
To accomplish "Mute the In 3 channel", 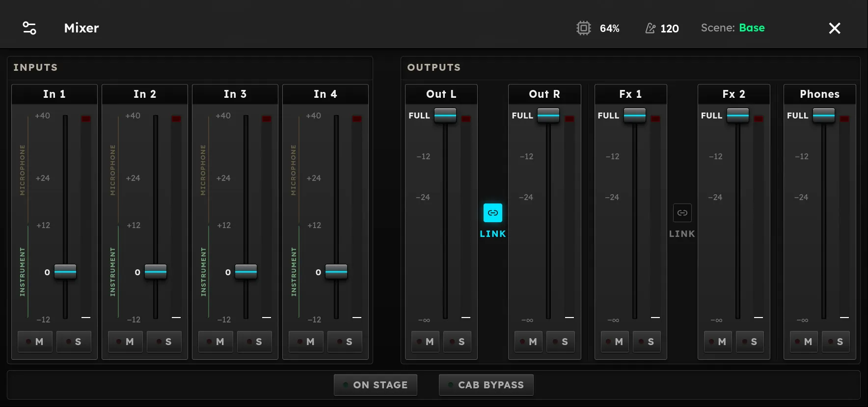I will [x=216, y=342].
